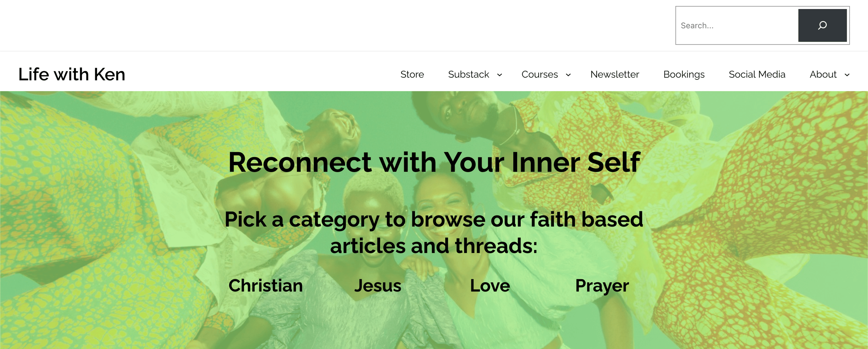
Task: Open the Bookings page
Action: (684, 74)
